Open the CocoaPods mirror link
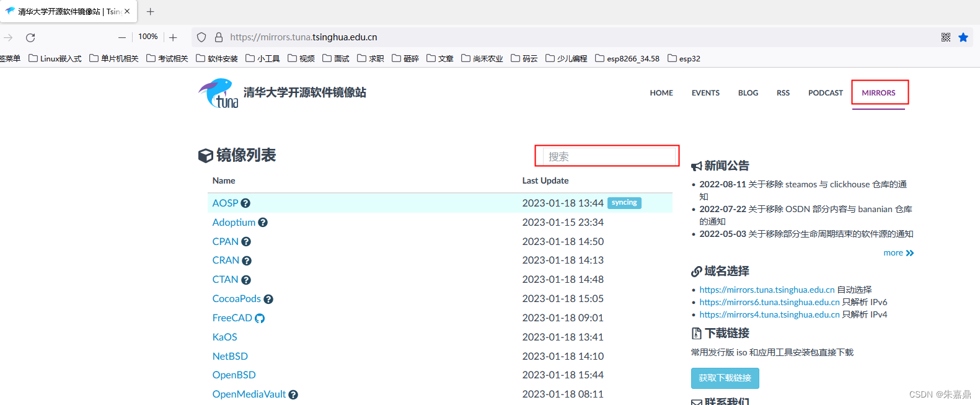Image resolution: width=980 pixels, height=405 pixels. (x=237, y=299)
